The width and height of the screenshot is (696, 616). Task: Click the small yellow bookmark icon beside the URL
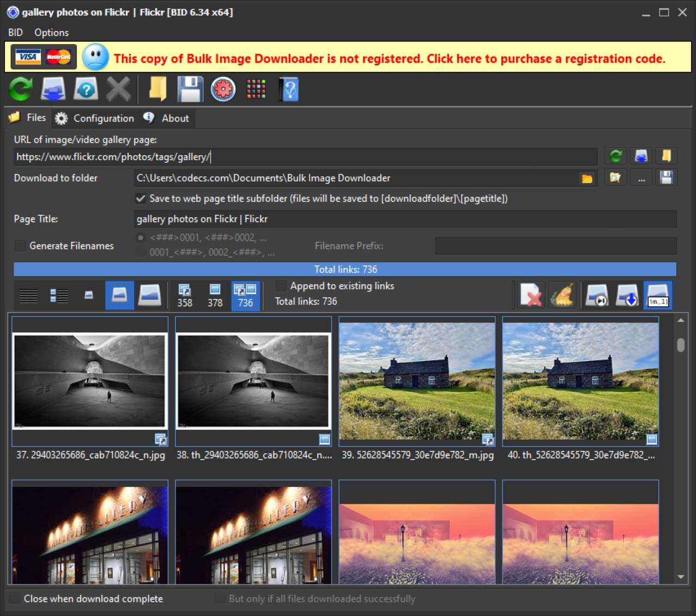(666, 156)
